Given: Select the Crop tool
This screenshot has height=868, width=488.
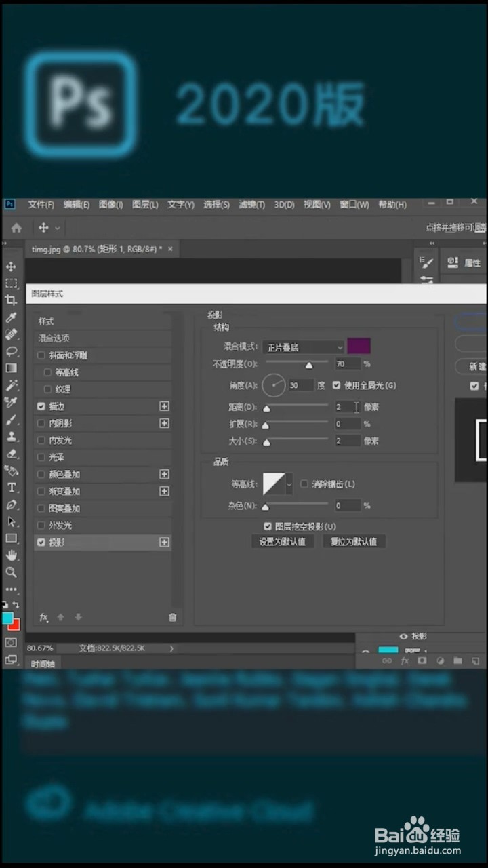Looking at the screenshot, I should click(x=11, y=300).
